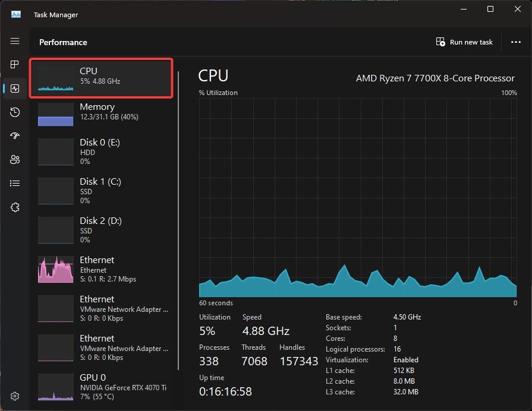Open the Users page icon

pyautogui.click(x=15, y=159)
